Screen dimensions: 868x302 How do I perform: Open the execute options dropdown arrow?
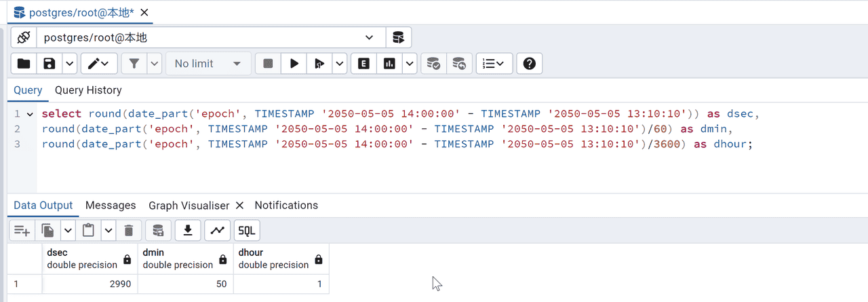coord(339,64)
